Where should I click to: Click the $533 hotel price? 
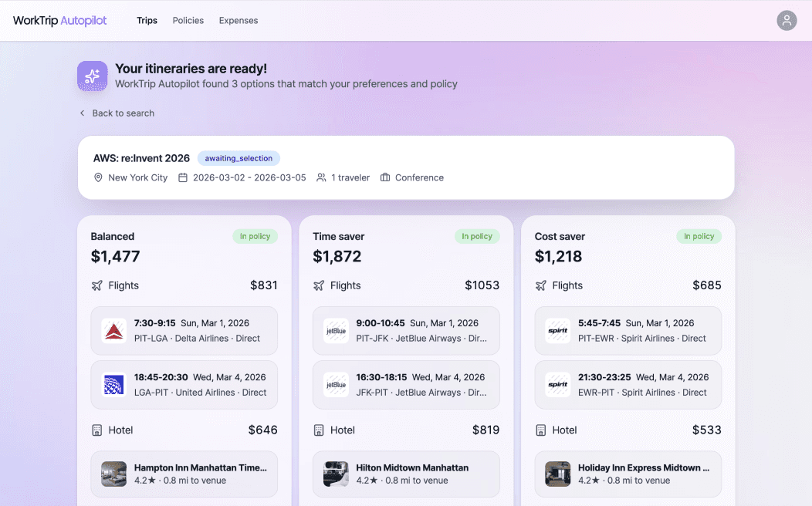(x=707, y=430)
